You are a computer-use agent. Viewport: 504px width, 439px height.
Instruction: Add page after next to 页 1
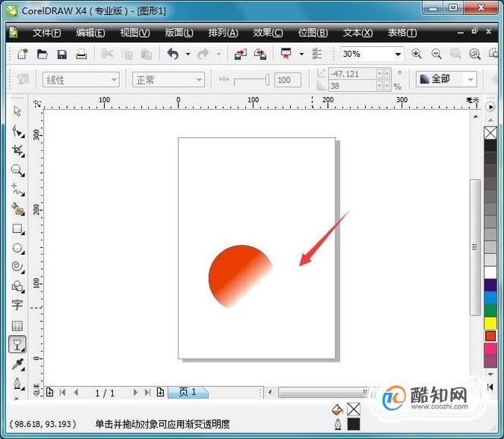pyautogui.click(x=160, y=392)
